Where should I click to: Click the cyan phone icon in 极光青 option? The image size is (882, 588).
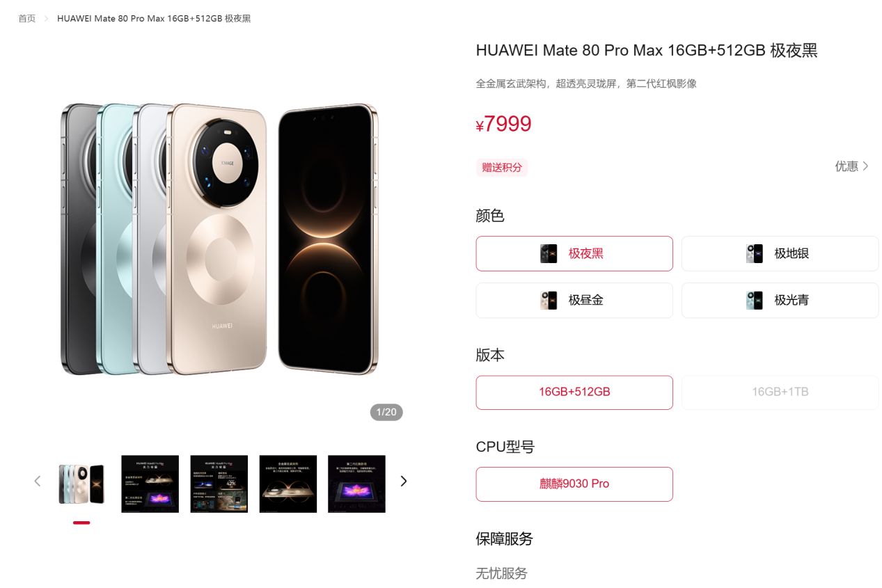click(755, 300)
